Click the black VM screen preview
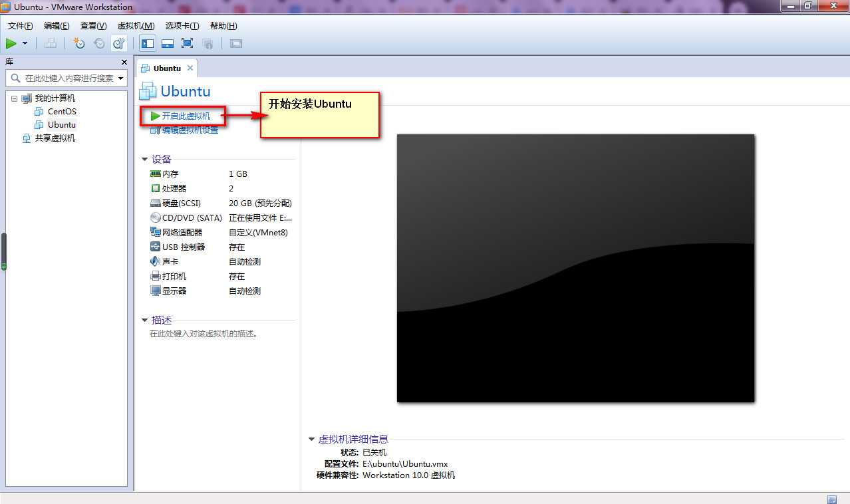Image resolution: width=850 pixels, height=504 pixels. pos(575,268)
